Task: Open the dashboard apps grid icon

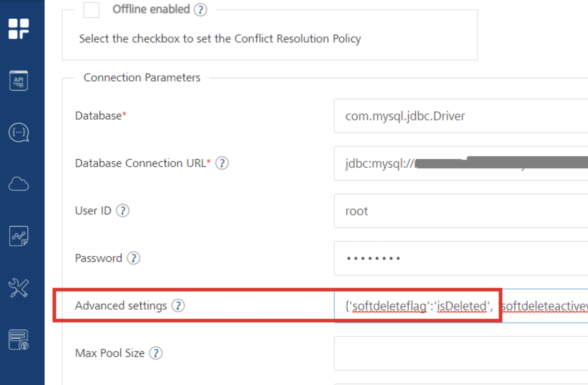Action: pos(19,29)
